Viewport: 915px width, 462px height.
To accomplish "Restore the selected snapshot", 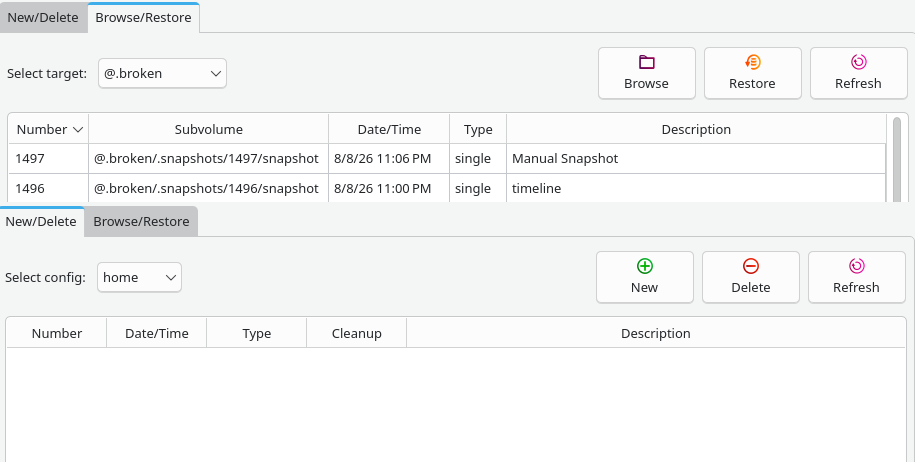I will click(x=753, y=74).
